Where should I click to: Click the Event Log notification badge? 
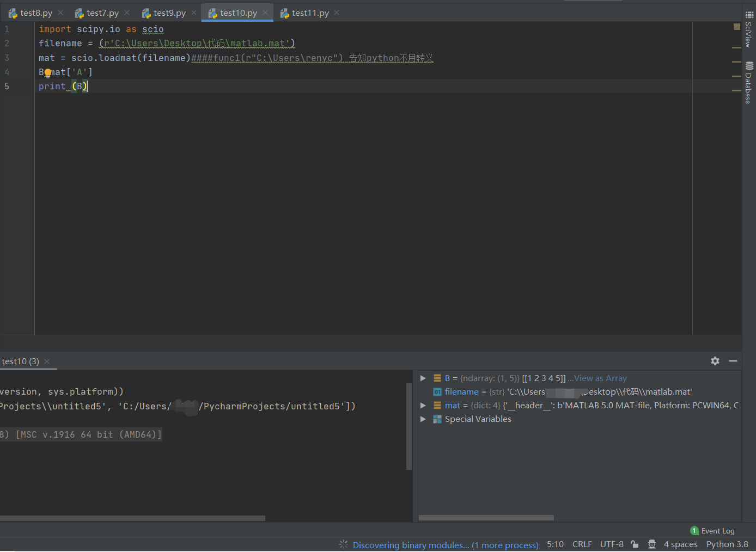click(x=694, y=531)
